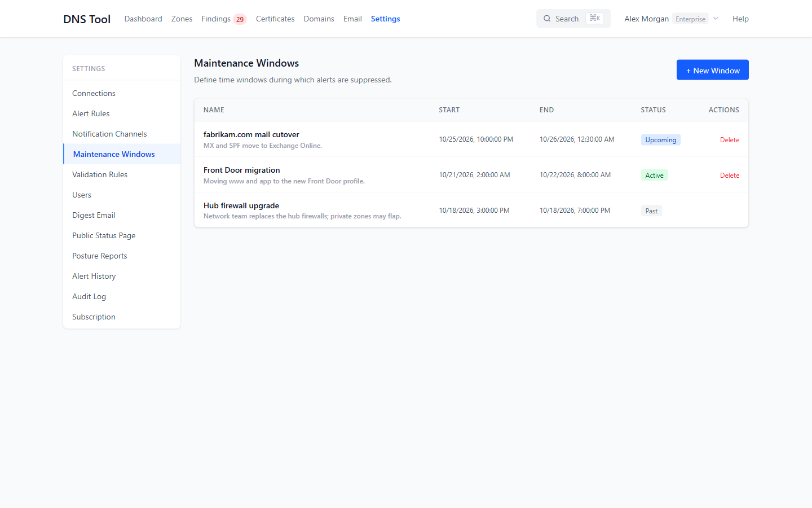Open Public Status Page settings

tap(122, 235)
